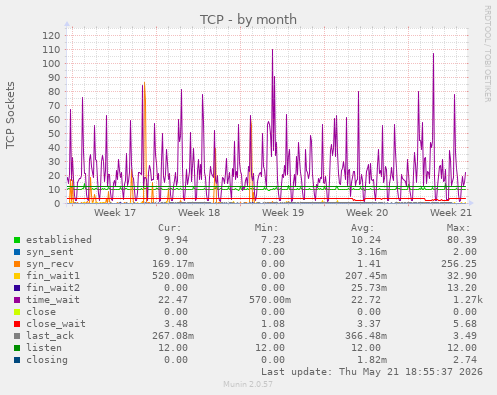Click the established Max value 80.39
Viewport: 497px width, 395px height.
pos(462,240)
